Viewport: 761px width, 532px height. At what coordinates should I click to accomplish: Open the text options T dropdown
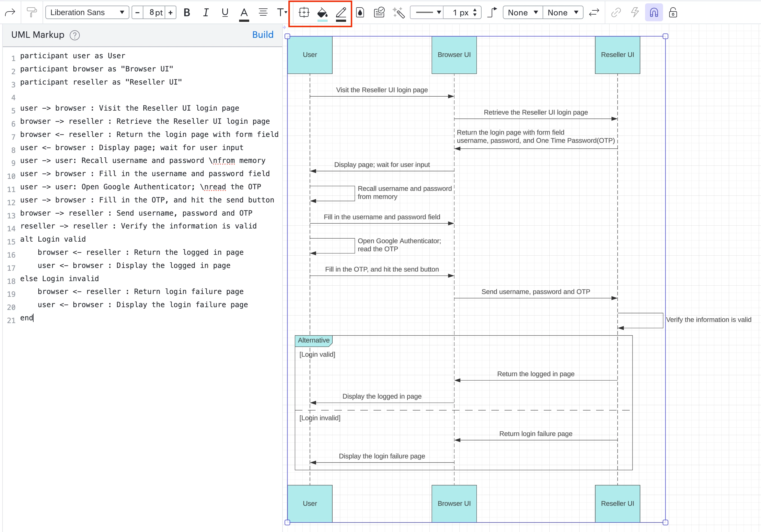coord(282,13)
